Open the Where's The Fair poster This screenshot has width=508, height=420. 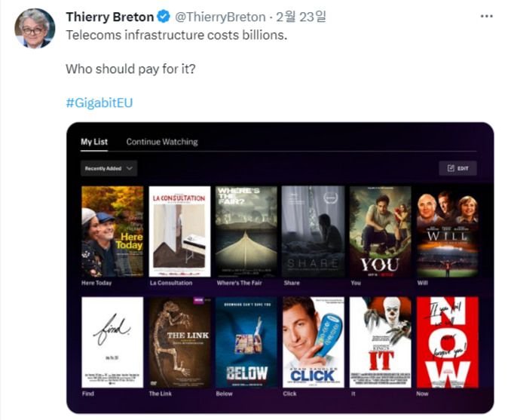[246, 231]
